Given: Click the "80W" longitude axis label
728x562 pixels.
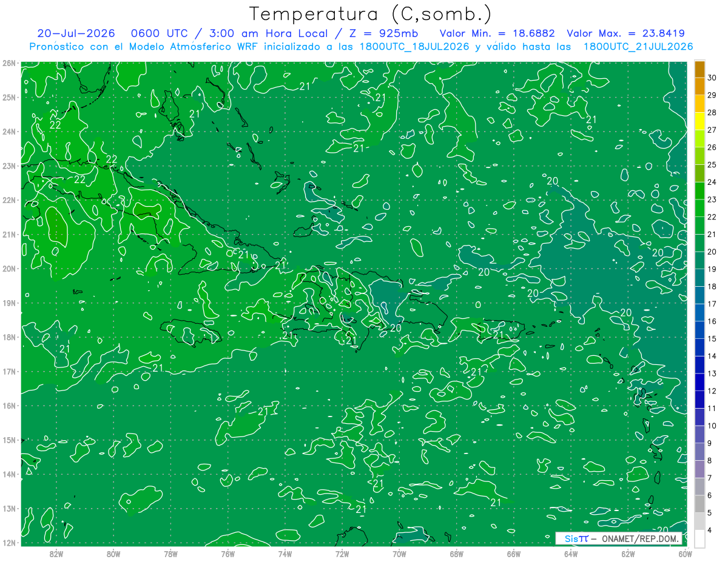Looking at the screenshot, I should tap(113, 553).
